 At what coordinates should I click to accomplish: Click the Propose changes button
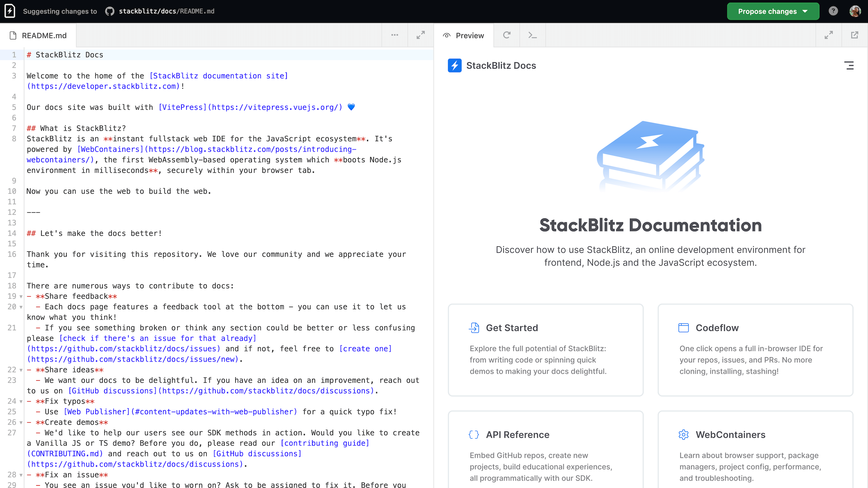773,11
